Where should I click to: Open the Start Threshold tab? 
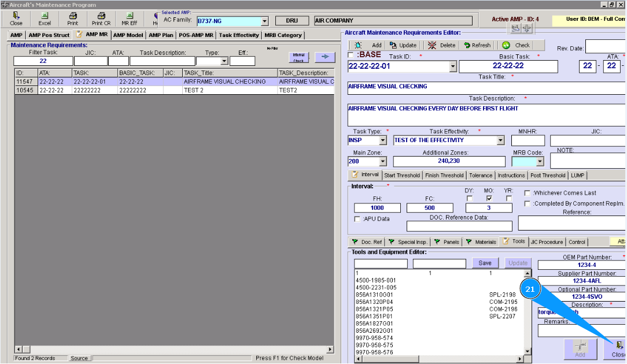402,175
